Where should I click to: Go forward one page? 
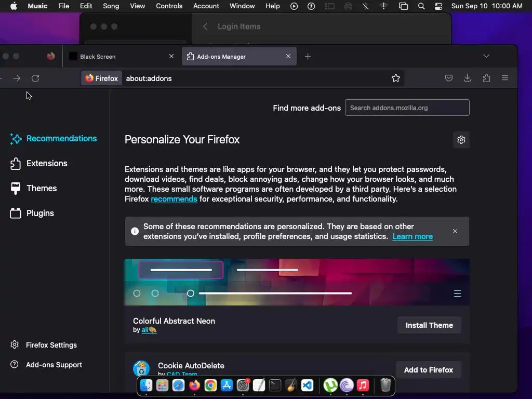point(16,78)
